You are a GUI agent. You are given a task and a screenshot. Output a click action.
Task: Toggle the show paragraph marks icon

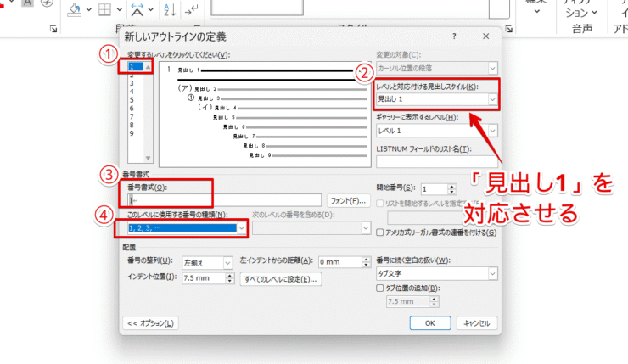pos(191,9)
